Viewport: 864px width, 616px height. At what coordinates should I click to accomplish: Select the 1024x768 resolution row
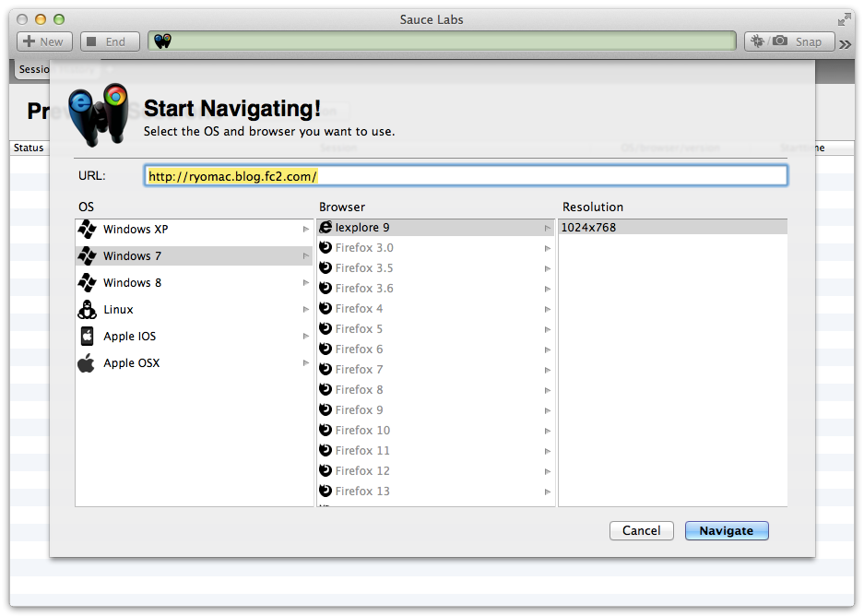(x=673, y=227)
